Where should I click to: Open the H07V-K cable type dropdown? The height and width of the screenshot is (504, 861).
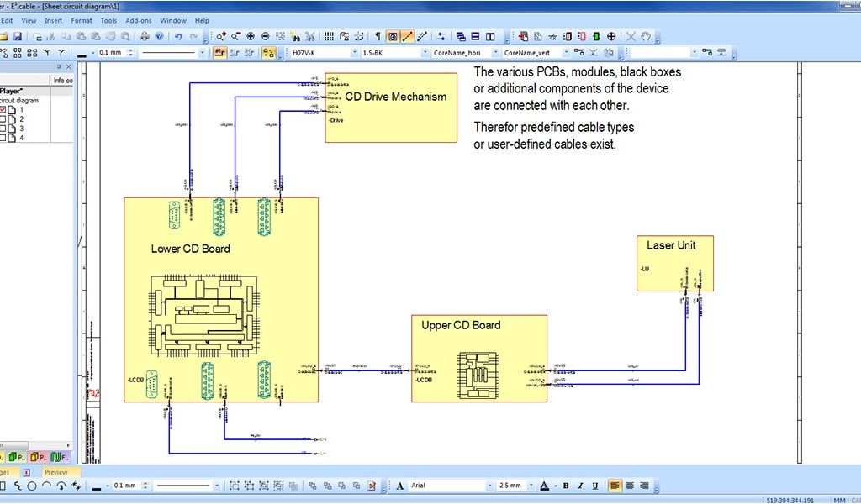tap(354, 52)
